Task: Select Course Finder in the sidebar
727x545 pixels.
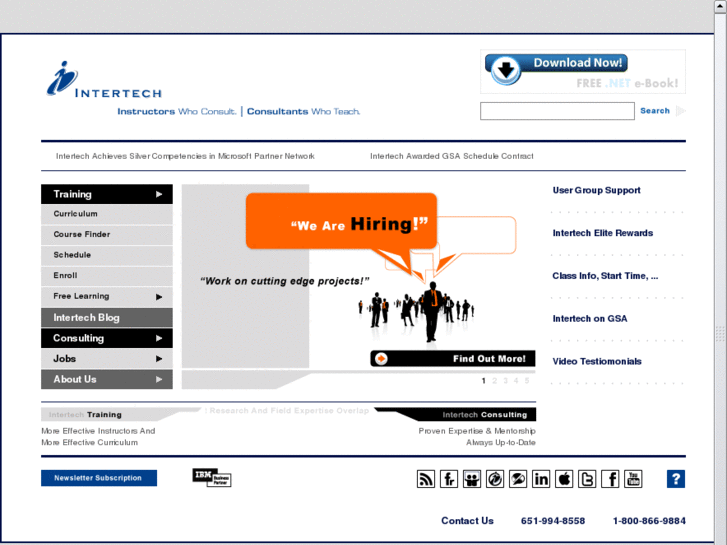Action: tap(107, 235)
